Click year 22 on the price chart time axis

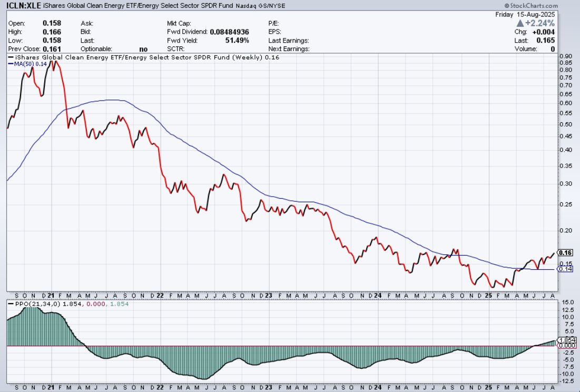[x=160, y=296]
